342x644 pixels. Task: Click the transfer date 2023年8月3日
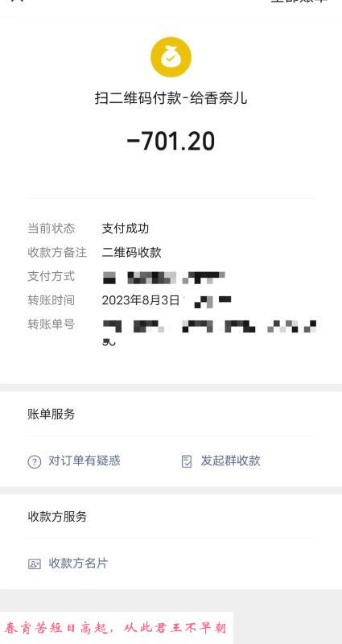[x=140, y=300]
